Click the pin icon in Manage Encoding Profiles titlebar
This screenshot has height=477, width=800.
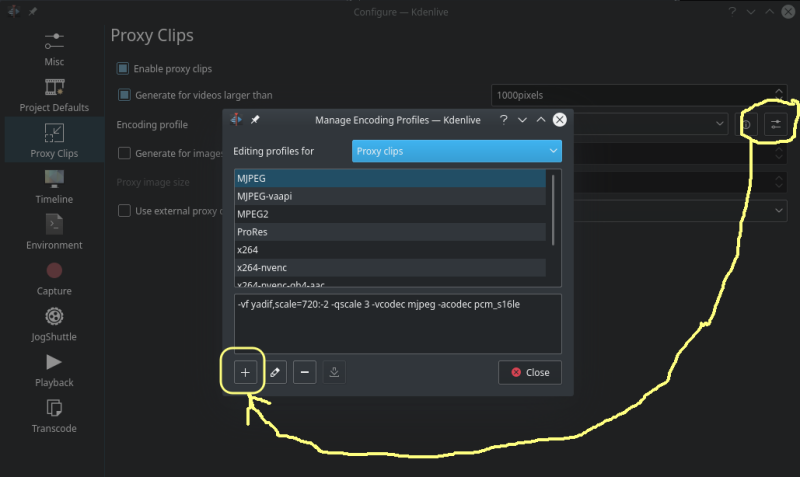click(255, 119)
